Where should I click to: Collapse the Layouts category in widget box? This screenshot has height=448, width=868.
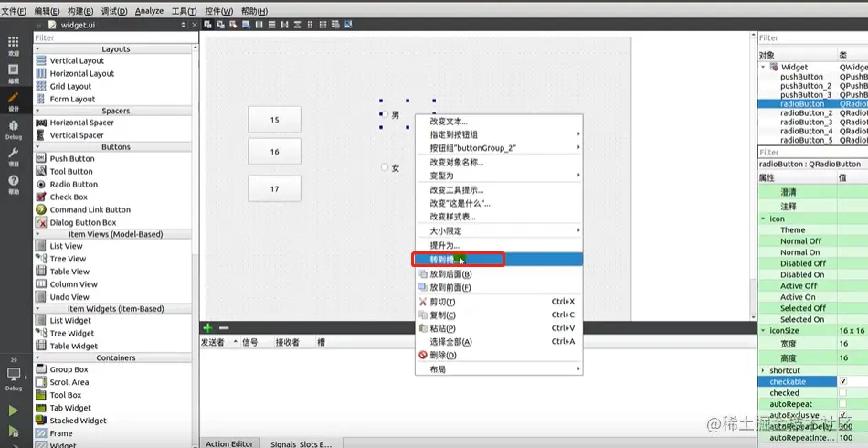coord(37,49)
